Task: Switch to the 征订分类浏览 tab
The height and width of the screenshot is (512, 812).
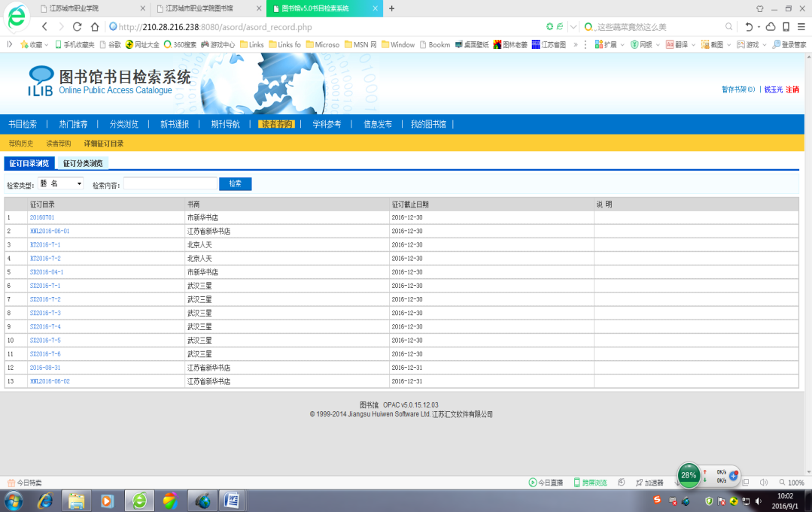Action: (x=83, y=163)
